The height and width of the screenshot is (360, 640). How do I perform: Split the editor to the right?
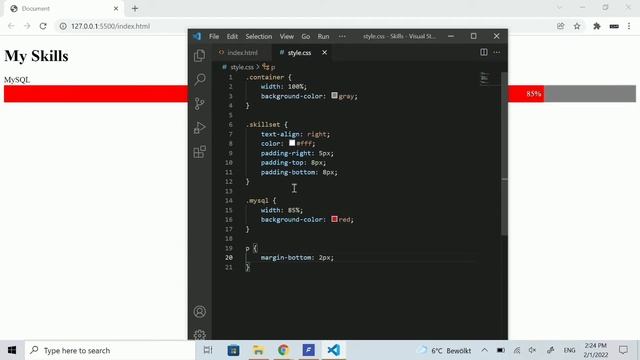[484, 52]
